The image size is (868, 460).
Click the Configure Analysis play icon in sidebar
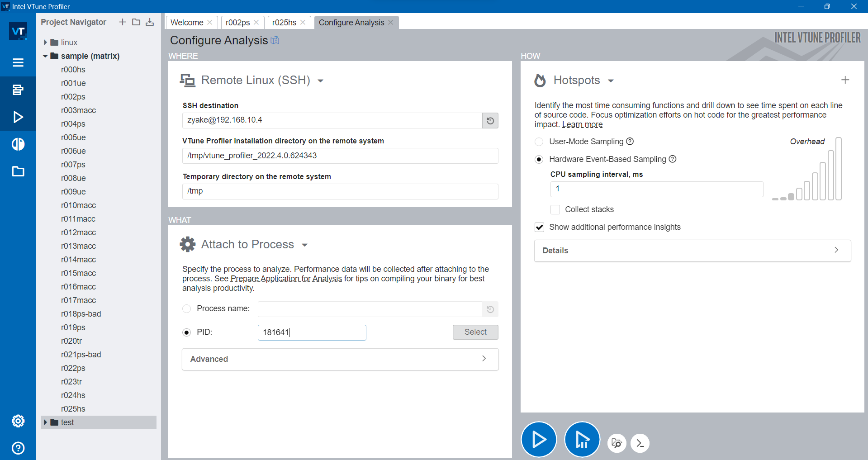(x=18, y=117)
